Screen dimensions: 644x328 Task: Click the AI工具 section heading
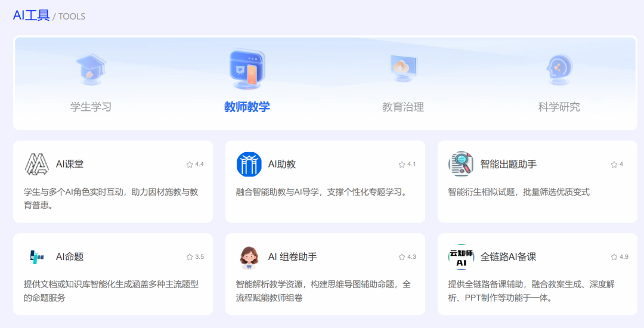pyautogui.click(x=31, y=15)
